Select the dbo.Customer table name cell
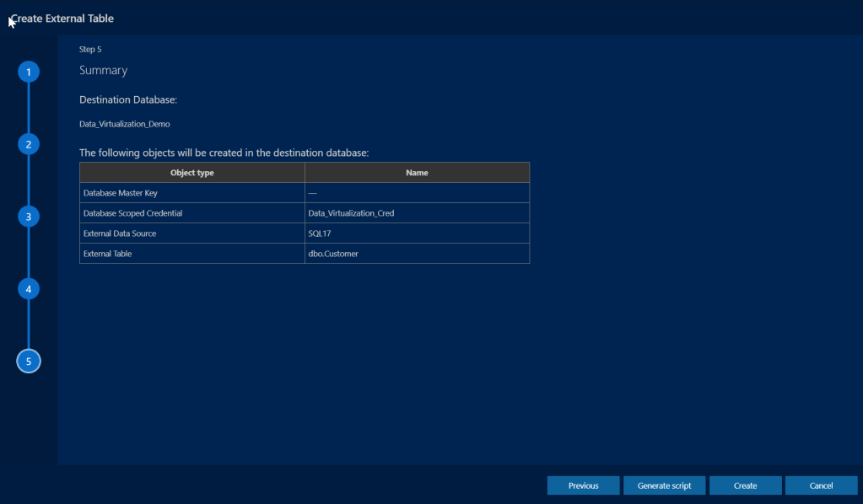The width and height of the screenshot is (863, 504). pos(333,254)
